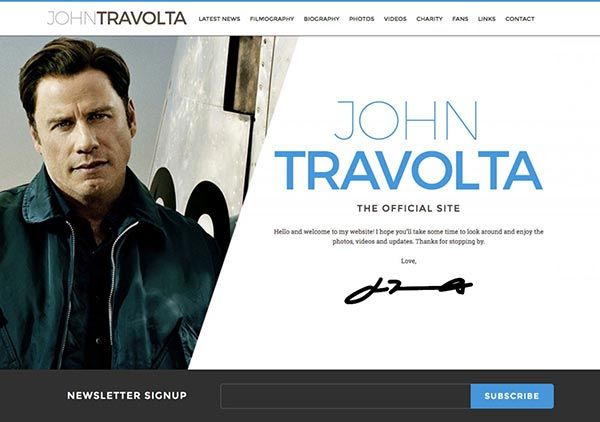
Task: Go to the Links page
Action: [487, 19]
